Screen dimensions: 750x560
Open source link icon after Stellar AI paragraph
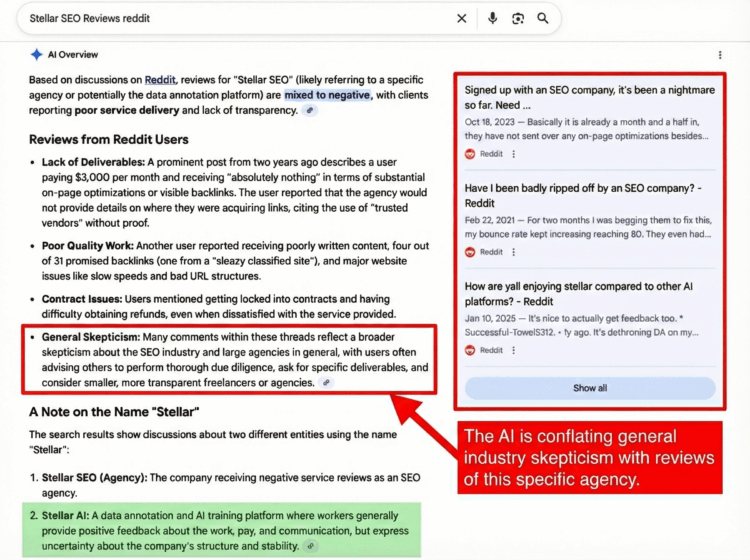click(310, 546)
